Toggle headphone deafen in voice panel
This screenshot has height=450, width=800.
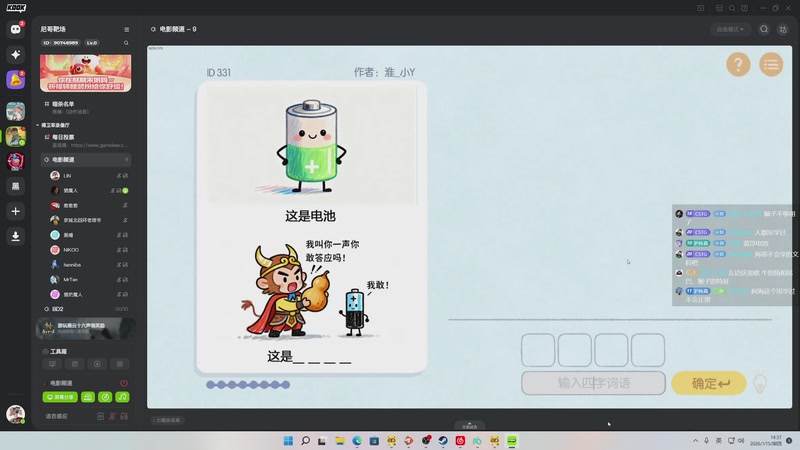124,416
